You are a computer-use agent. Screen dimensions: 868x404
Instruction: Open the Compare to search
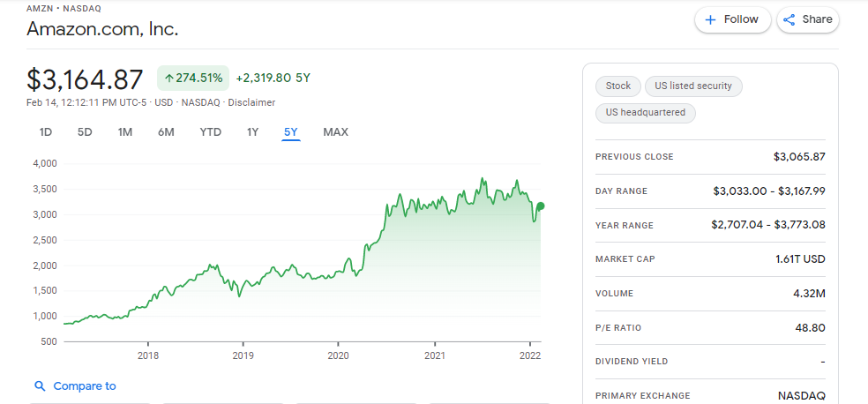click(75, 386)
